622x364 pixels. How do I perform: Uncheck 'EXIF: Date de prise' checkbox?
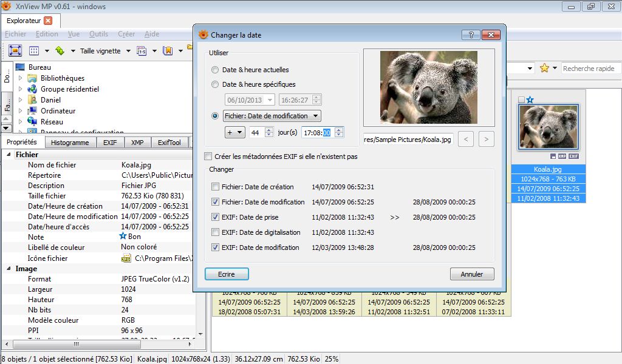[215, 217]
